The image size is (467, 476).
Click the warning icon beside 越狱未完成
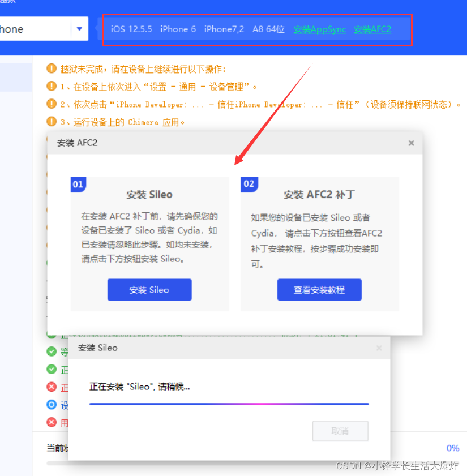(x=52, y=68)
